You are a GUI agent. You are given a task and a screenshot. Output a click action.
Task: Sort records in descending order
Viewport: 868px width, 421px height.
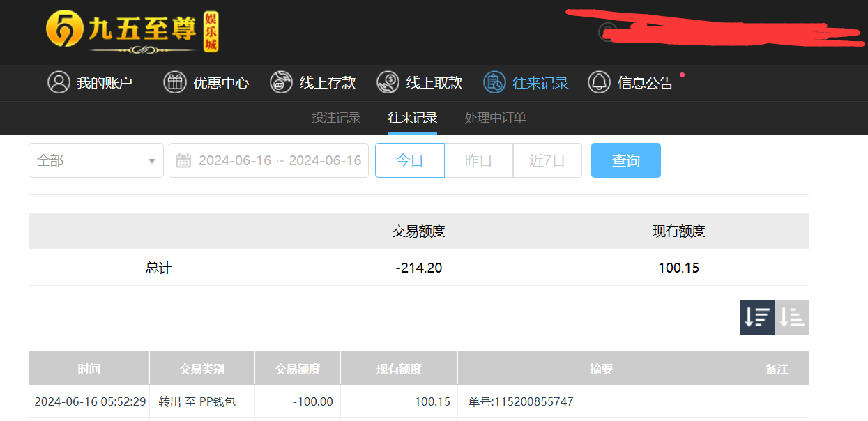click(x=756, y=317)
